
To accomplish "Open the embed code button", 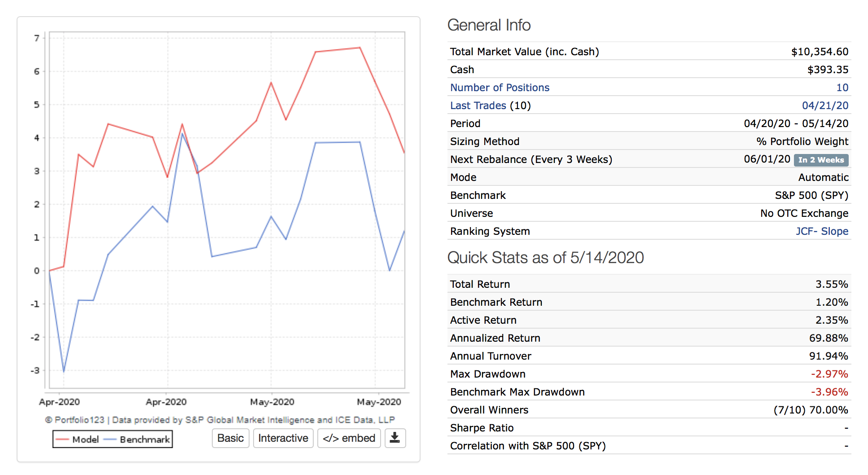I will (x=349, y=438).
